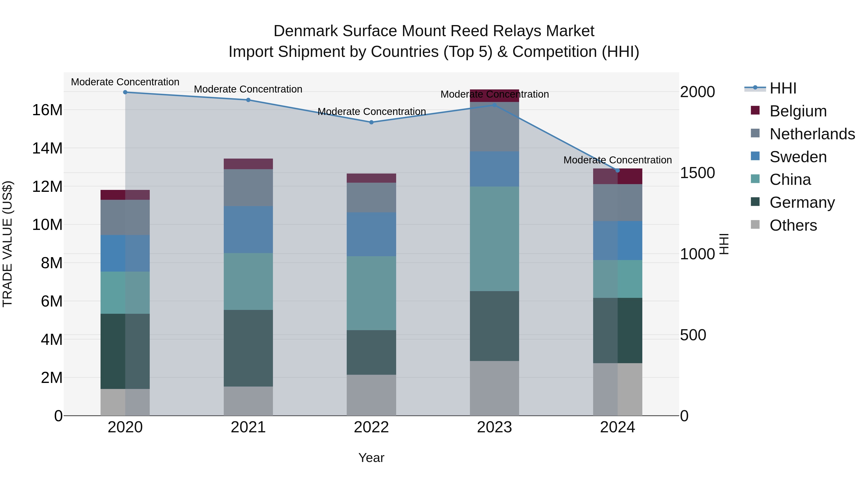The image size is (868, 488).
Task: Click the 2M trade value tick label
Action: pyautogui.click(x=52, y=378)
